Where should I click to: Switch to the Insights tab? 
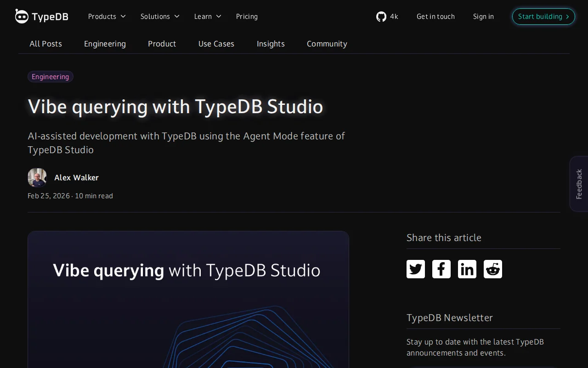tap(271, 44)
